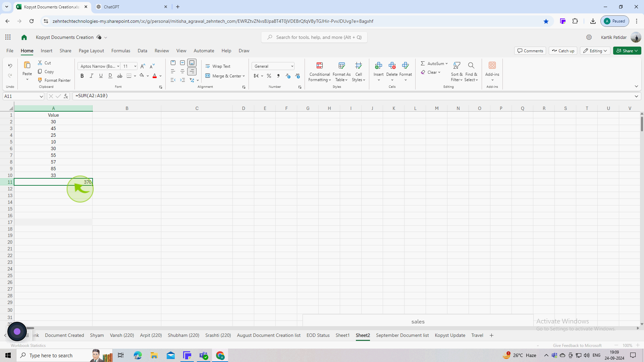This screenshot has width=644, height=362.
Task: Open Workbook Statistics
Action: (x=28, y=345)
